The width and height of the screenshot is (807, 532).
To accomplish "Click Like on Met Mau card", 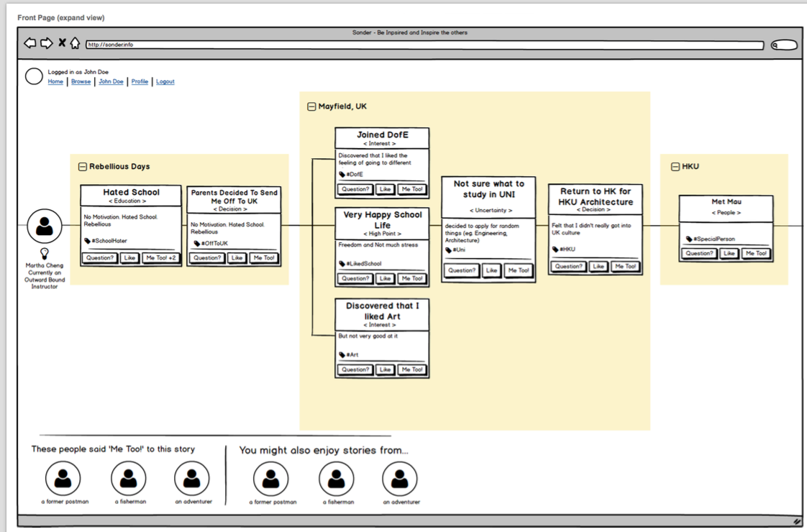I will click(729, 253).
